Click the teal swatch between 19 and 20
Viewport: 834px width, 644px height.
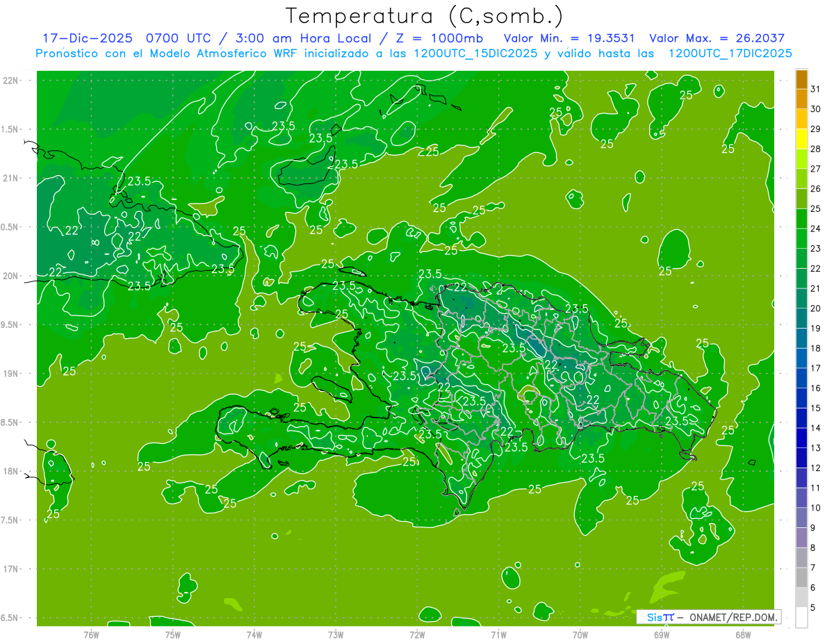click(x=801, y=319)
